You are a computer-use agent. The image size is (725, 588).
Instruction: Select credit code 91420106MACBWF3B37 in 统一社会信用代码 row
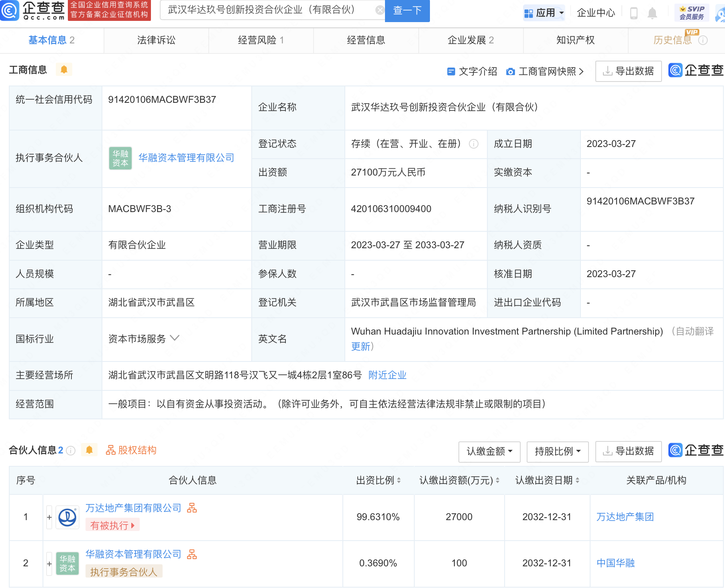162,100
